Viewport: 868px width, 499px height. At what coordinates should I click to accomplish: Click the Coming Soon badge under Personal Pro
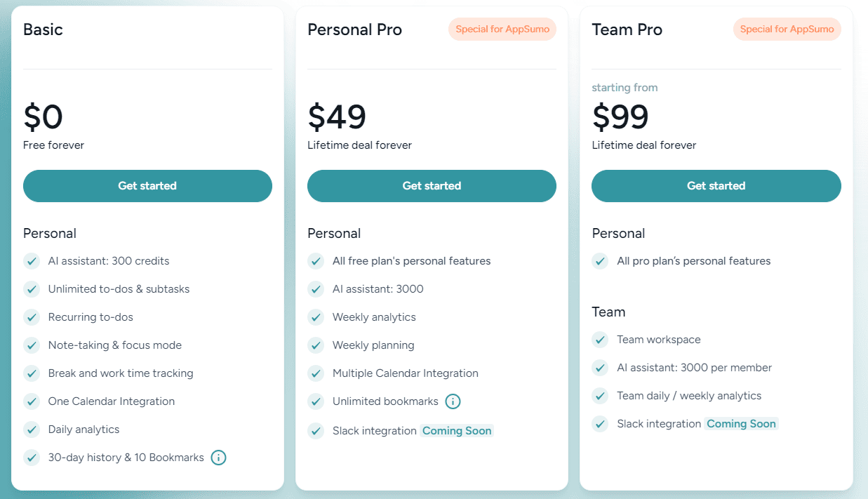[457, 430]
